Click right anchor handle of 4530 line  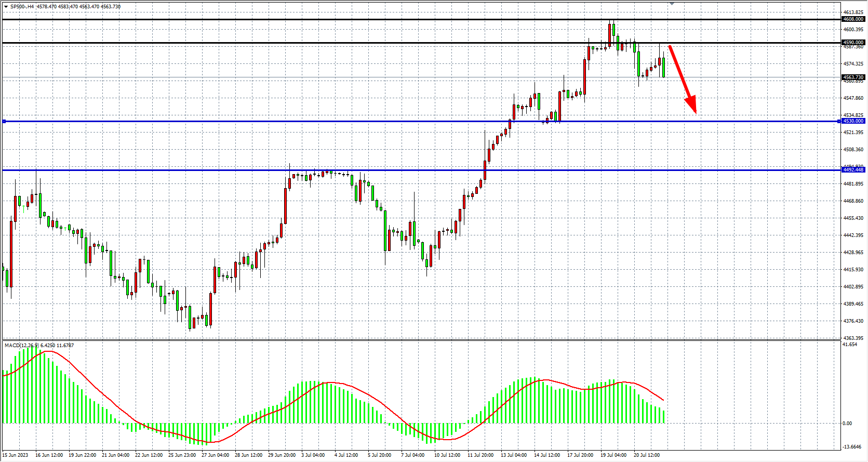(x=839, y=122)
